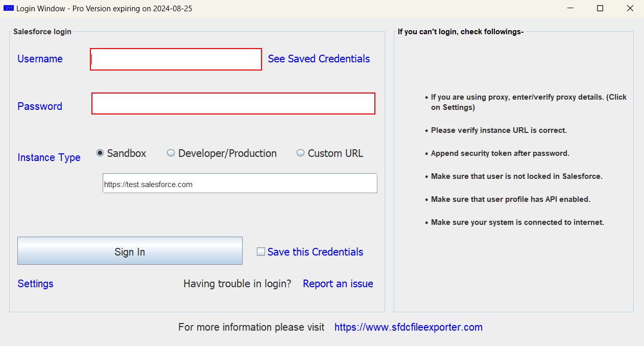Choose Developer/Production instance type
The height and width of the screenshot is (346, 644).
(171, 152)
